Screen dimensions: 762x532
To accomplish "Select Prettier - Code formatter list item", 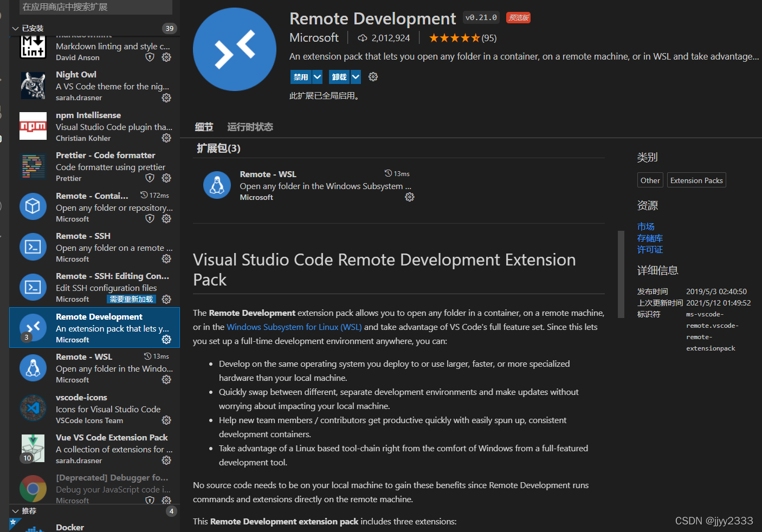I will tap(94, 166).
